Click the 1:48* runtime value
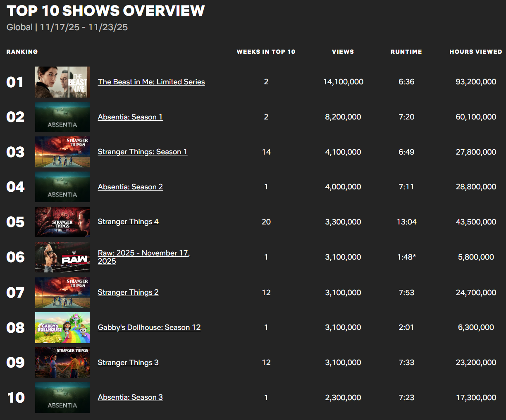Screen dimensions: 506x420 (x=406, y=257)
